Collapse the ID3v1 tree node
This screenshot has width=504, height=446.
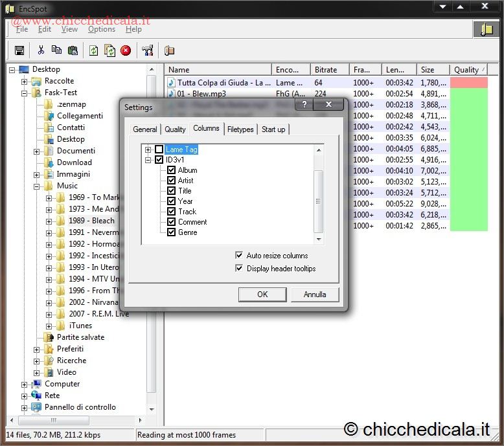(148, 160)
